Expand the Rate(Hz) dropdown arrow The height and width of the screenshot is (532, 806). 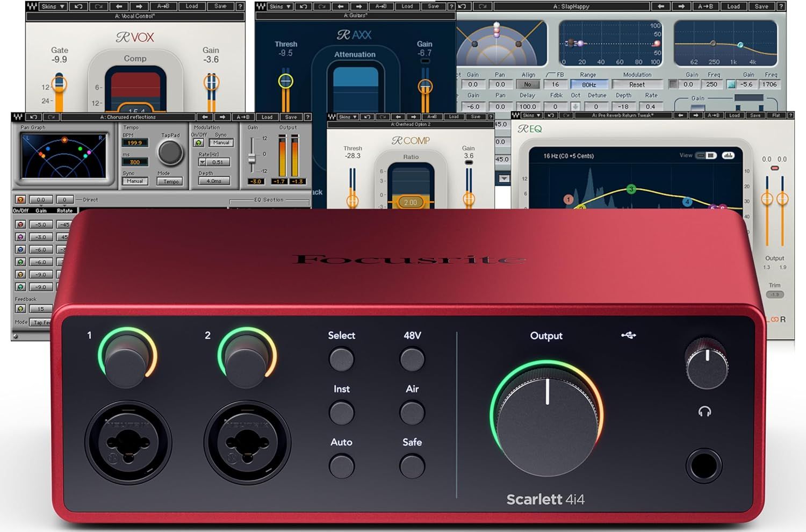click(x=203, y=162)
